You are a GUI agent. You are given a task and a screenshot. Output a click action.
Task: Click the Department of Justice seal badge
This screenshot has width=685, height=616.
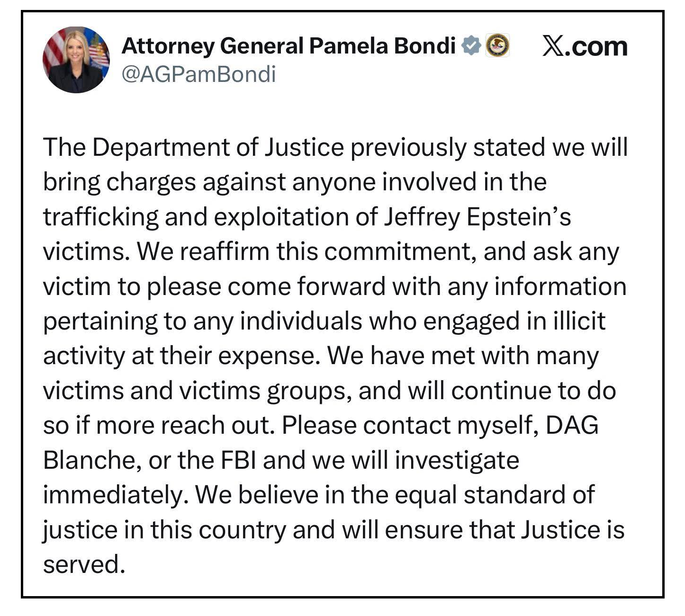coord(498,45)
